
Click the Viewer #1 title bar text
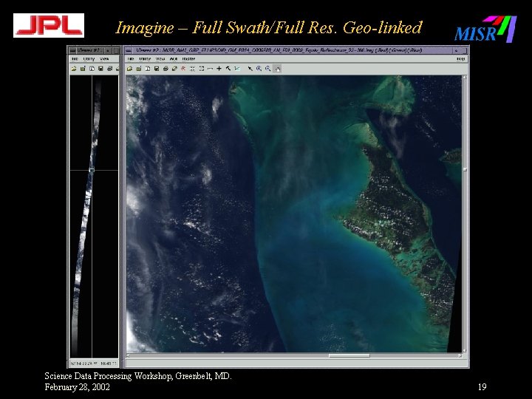pos(89,50)
